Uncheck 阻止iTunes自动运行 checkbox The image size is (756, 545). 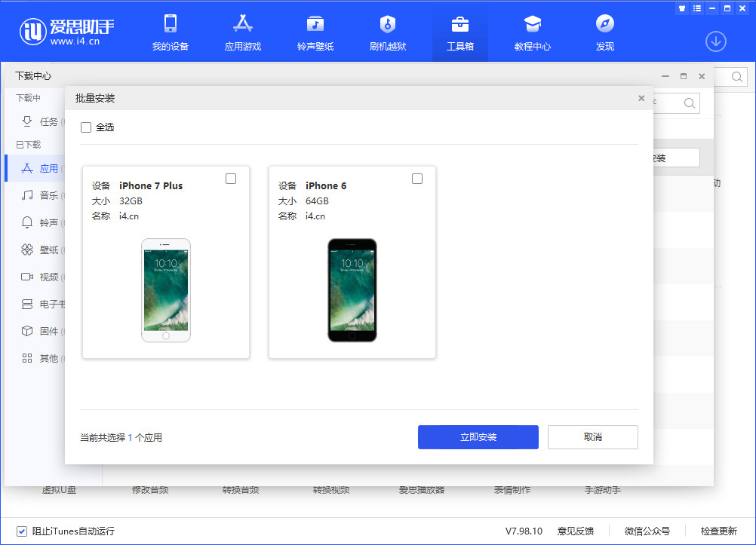[22, 531]
